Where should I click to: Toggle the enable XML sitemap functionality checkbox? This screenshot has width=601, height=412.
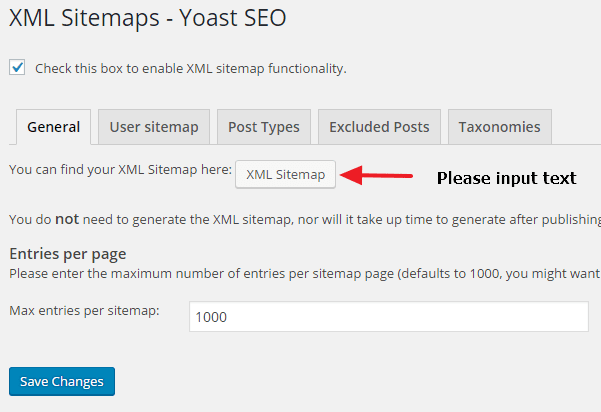click(17, 68)
